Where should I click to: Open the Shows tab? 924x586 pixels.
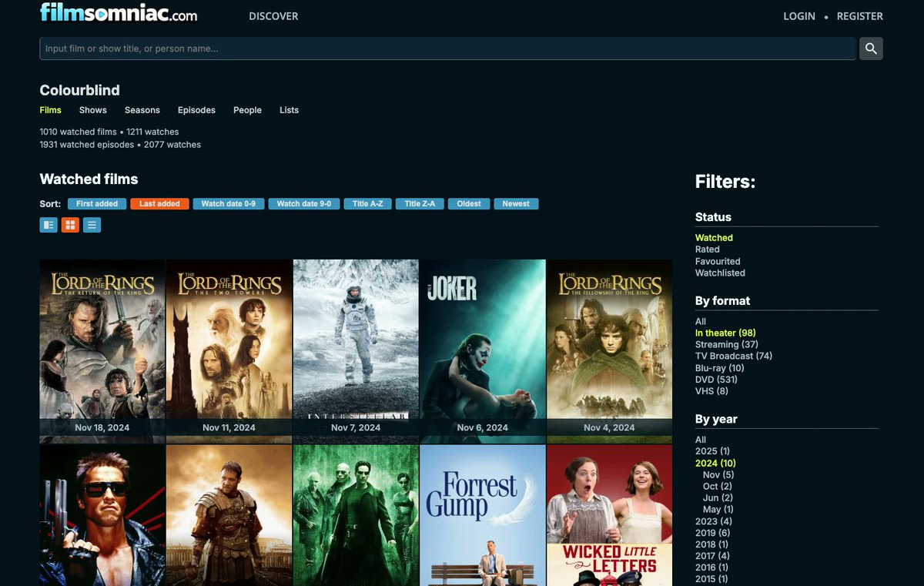point(92,110)
